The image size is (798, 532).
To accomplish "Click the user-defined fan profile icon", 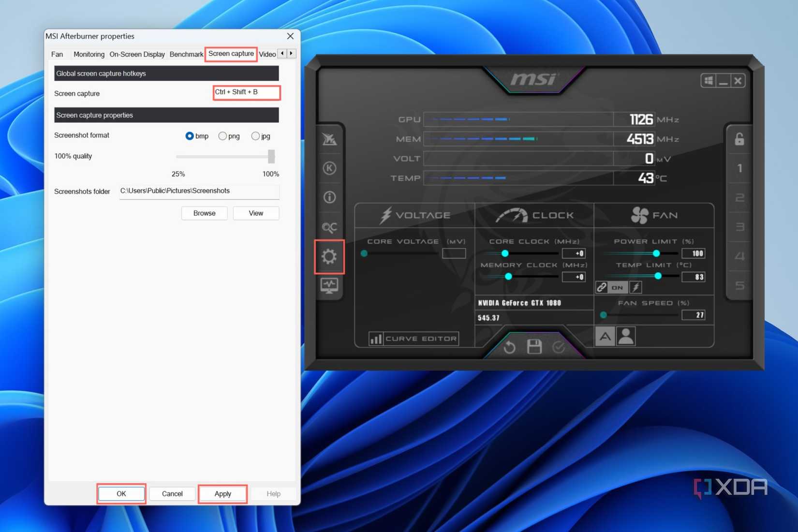I will tap(626, 336).
